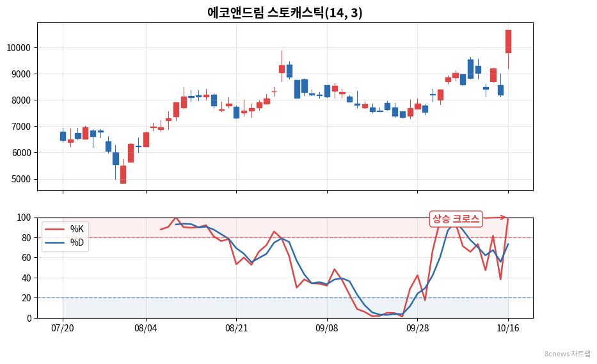Click the 09/08 date axis label

tap(327, 328)
